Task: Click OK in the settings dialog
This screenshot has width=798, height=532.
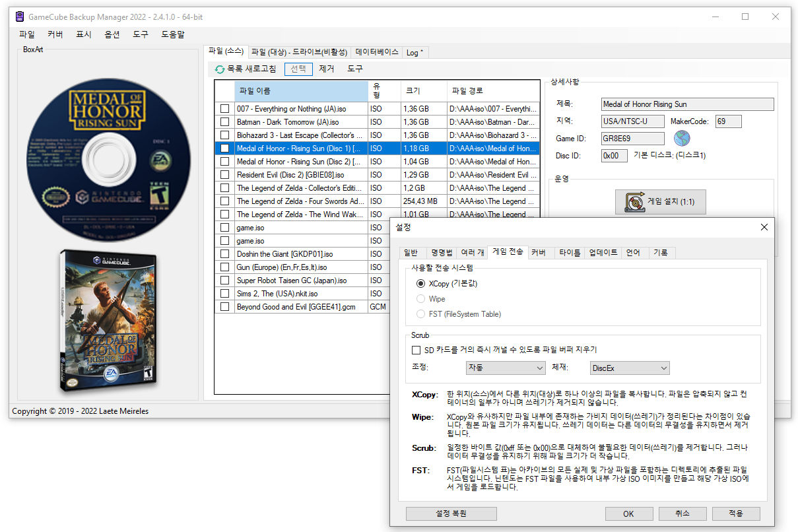Action: click(x=628, y=514)
